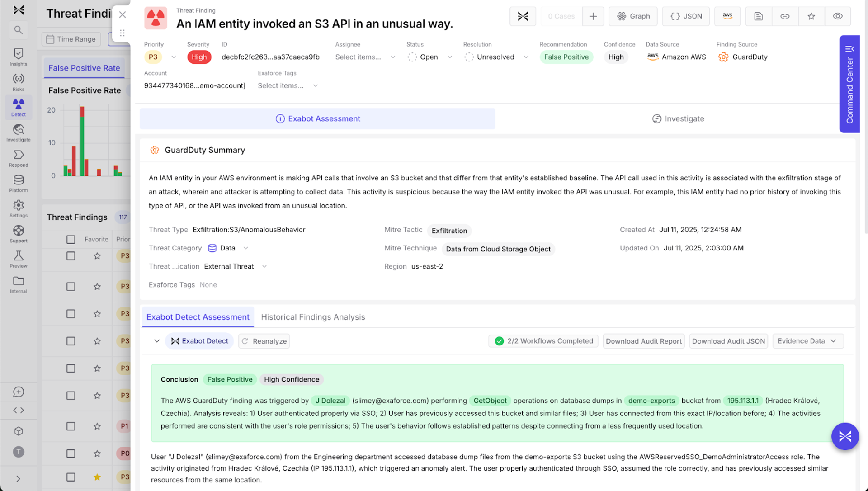Image resolution: width=868 pixels, height=491 pixels.
Task: Open the user avatar T
Action: (19, 452)
